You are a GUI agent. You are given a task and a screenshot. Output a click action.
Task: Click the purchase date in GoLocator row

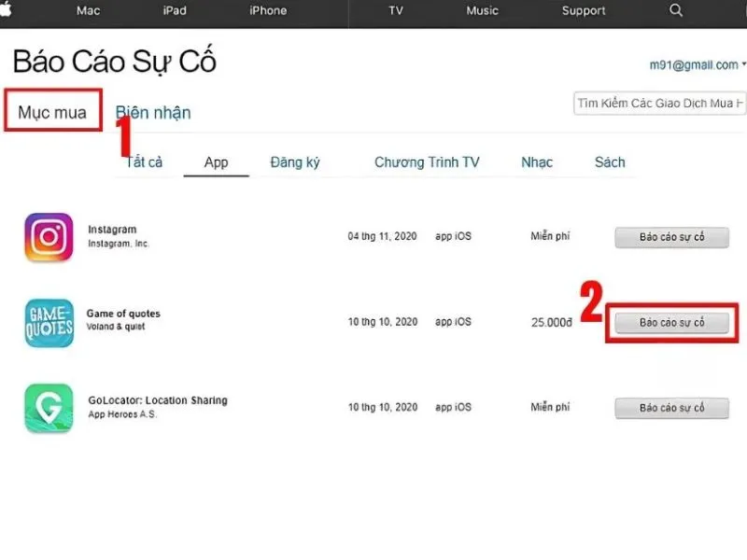coord(383,408)
